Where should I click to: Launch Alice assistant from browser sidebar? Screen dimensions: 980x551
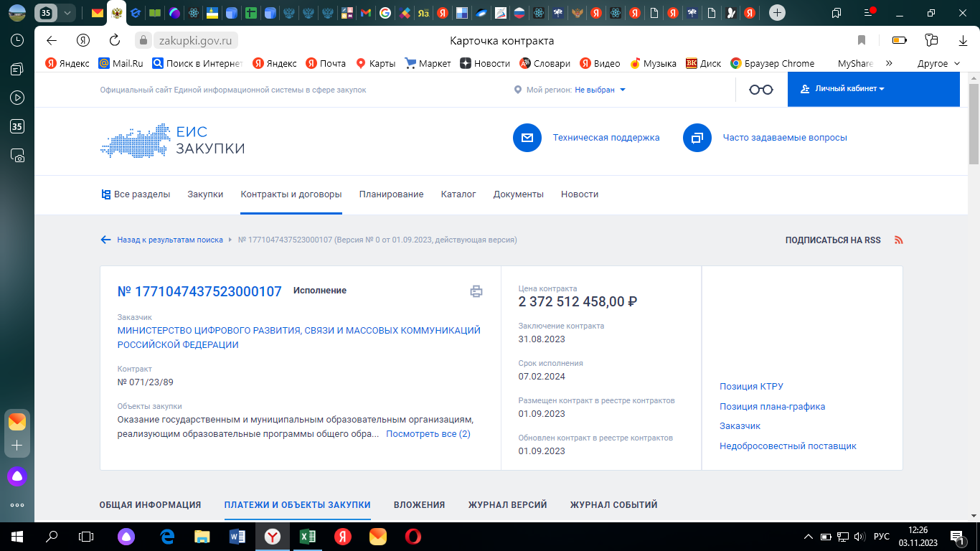coord(17,476)
